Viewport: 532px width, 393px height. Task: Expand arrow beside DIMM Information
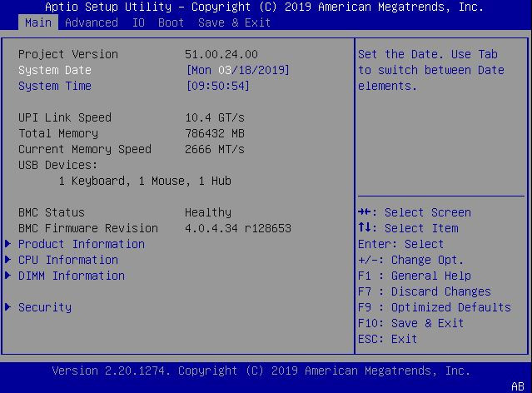click(8, 275)
